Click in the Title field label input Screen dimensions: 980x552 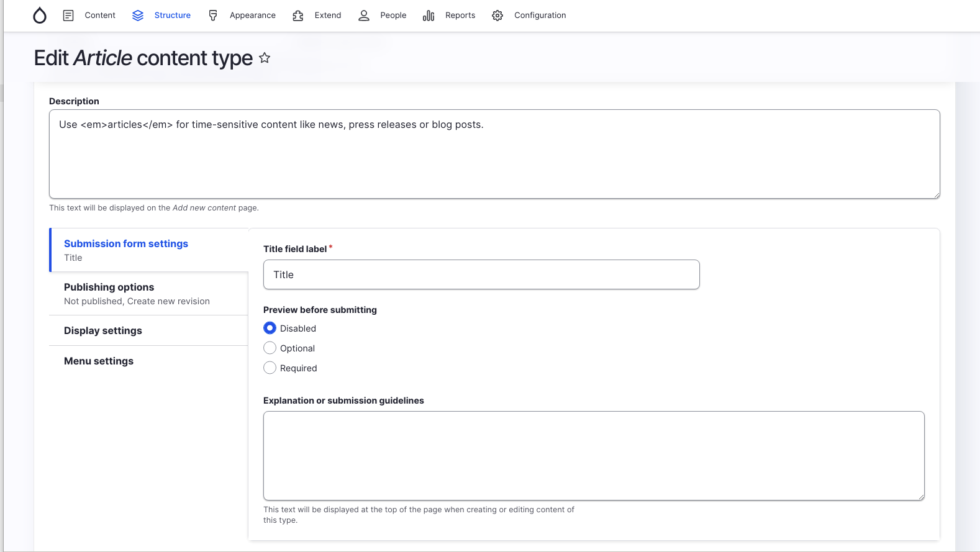[x=481, y=274]
